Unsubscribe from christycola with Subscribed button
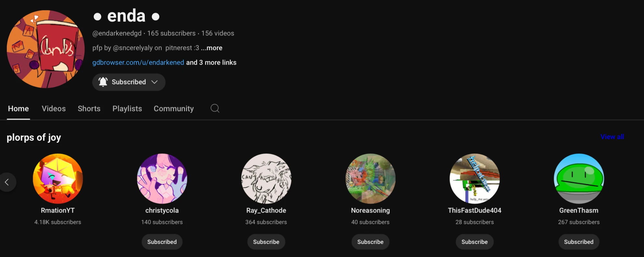 (162, 242)
